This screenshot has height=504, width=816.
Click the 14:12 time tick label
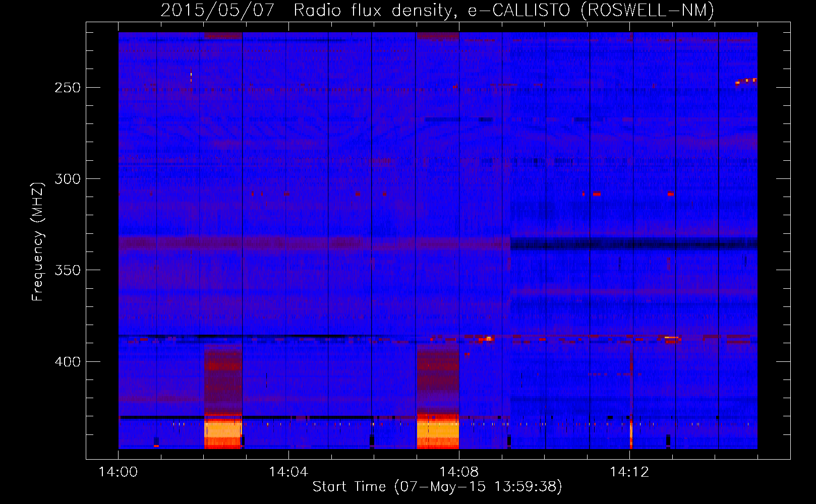click(x=629, y=472)
